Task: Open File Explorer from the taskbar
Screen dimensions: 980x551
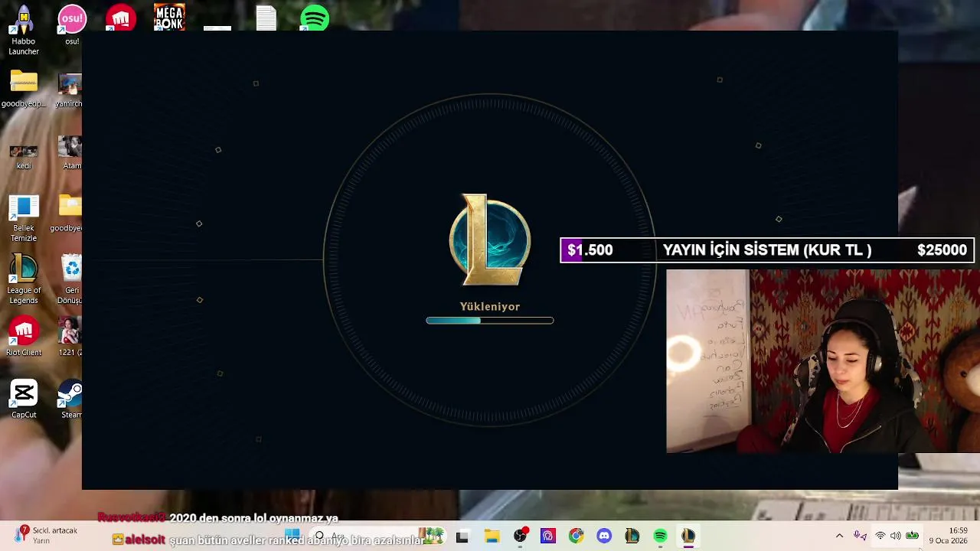Action: pos(492,536)
